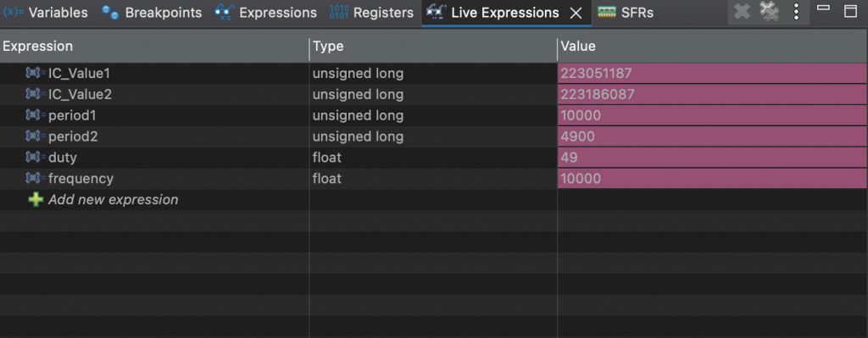This screenshot has width=868, height=338.
Task: Select the Expressions tab
Action: click(265, 12)
